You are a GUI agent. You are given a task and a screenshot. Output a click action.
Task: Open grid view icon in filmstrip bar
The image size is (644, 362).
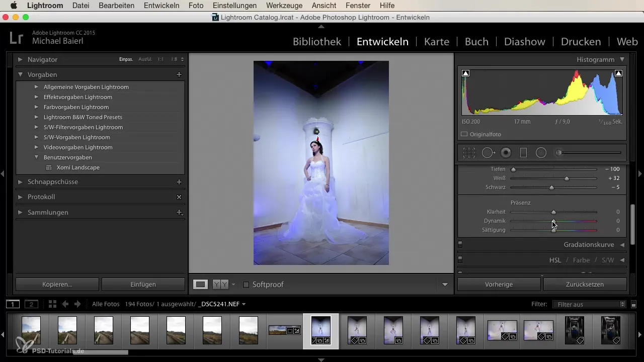pos(52,304)
